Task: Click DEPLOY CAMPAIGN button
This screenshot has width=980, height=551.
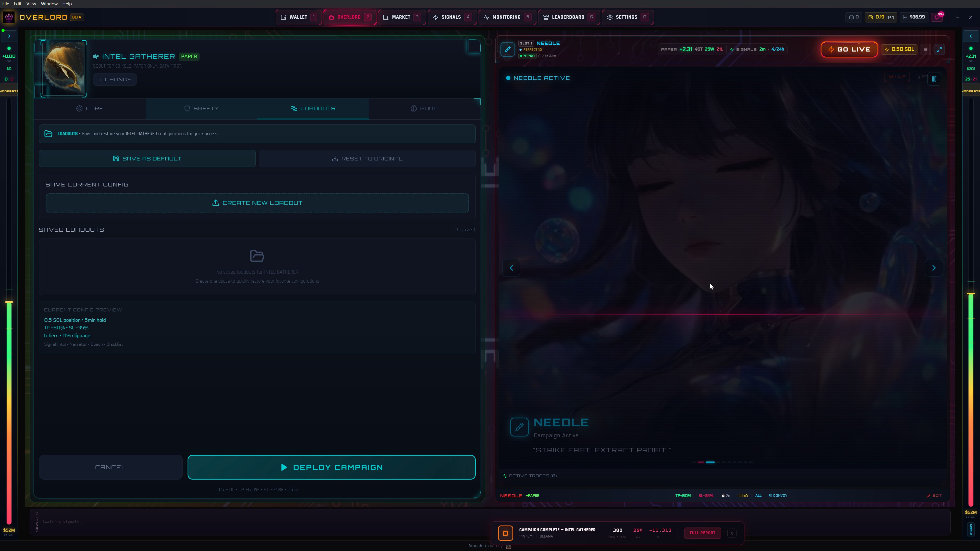Action: (331, 467)
